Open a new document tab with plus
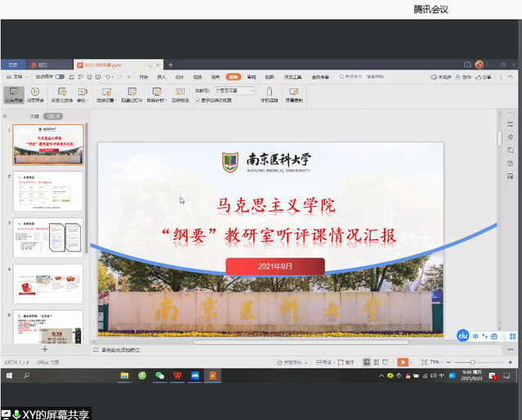 [171, 65]
